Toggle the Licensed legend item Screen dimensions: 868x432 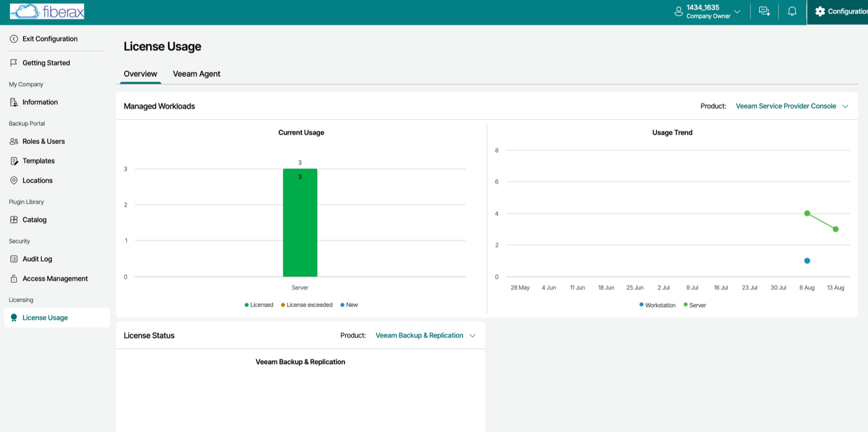[259, 305]
